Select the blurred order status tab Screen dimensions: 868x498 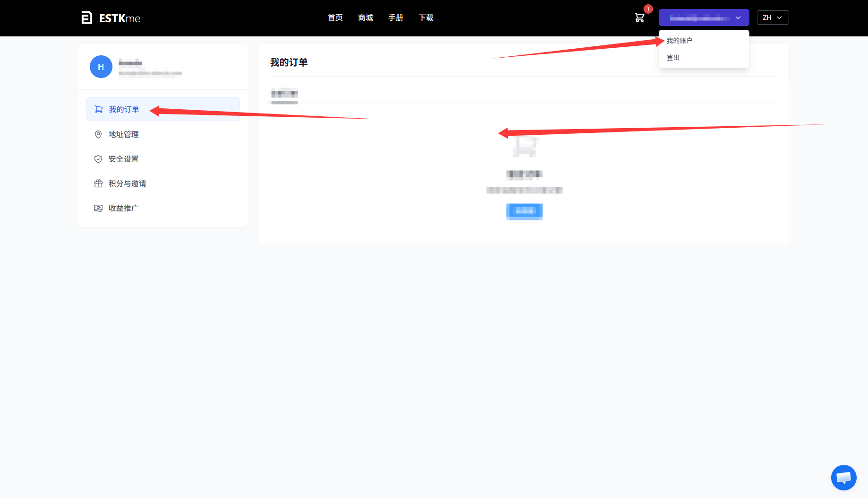tap(284, 94)
